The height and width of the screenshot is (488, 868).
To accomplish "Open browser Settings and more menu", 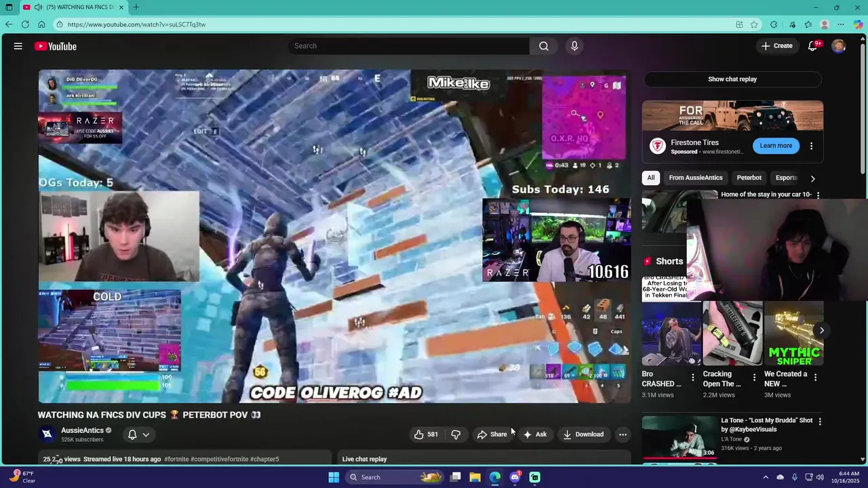I will tap(841, 24).
